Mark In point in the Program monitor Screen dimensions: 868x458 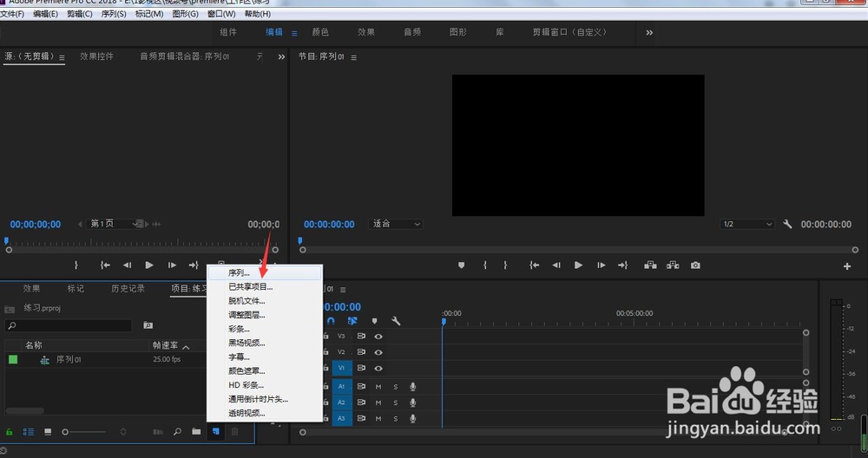[485, 265]
